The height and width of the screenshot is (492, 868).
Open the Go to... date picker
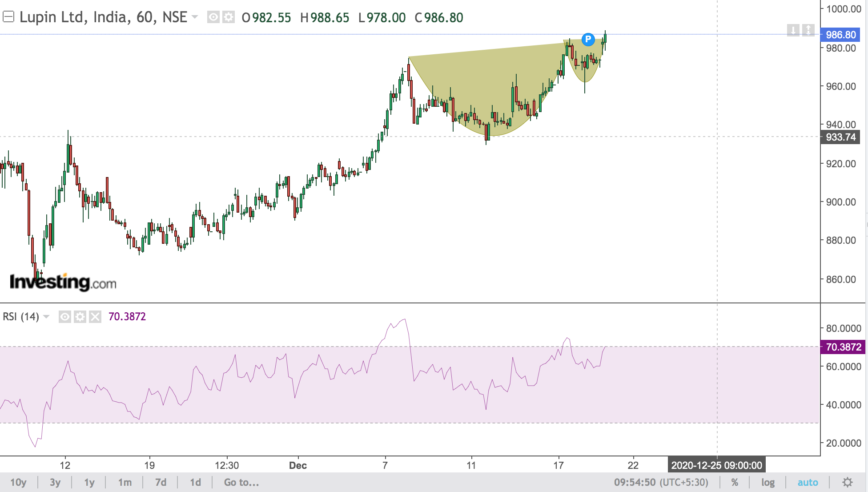[241, 482]
